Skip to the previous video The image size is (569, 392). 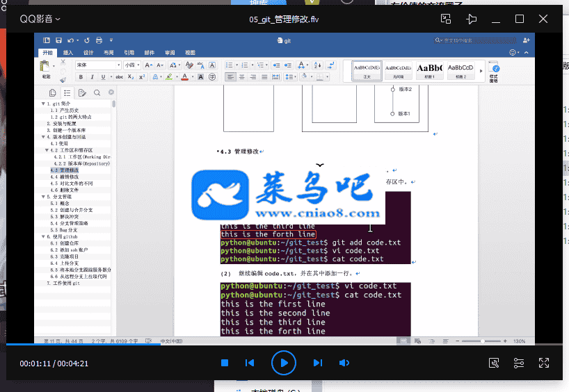(x=250, y=363)
